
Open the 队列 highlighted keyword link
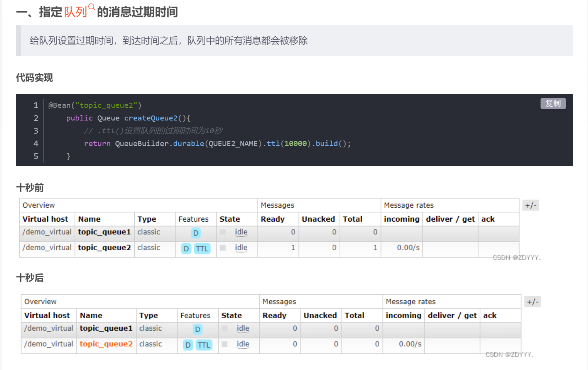(75, 12)
